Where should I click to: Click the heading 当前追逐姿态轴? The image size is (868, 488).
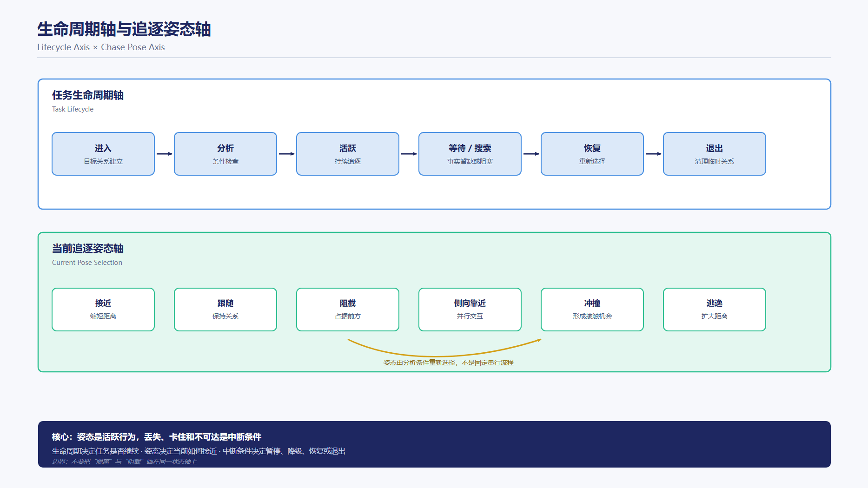click(88, 249)
